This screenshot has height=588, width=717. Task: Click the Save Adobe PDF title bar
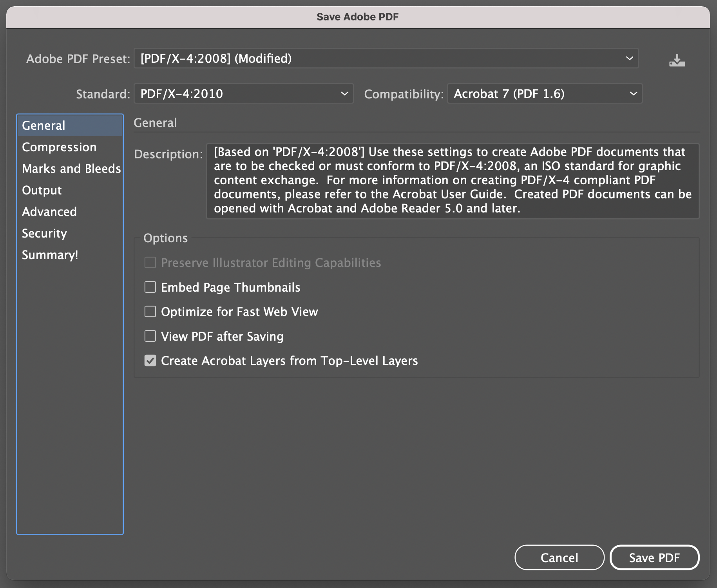(x=358, y=17)
